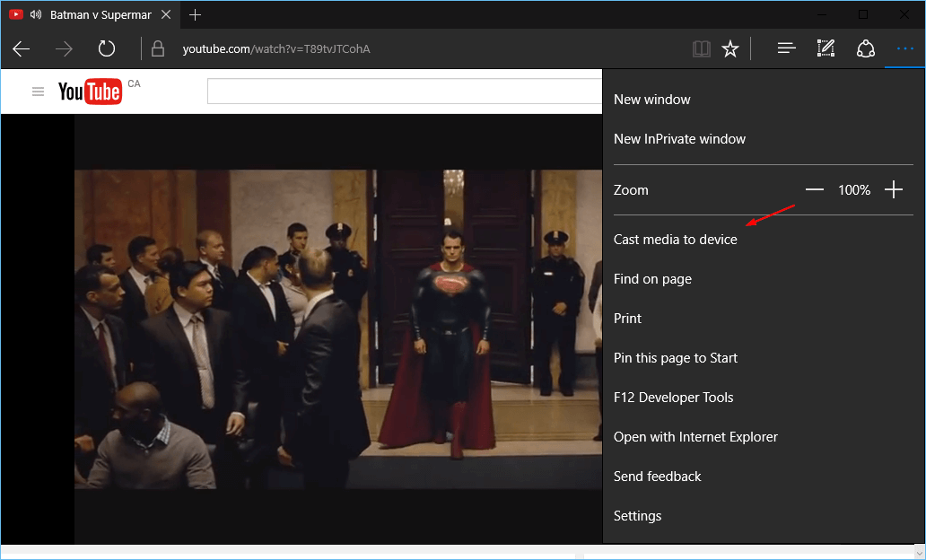
Task: Add this page to favorites
Action: [730, 48]
